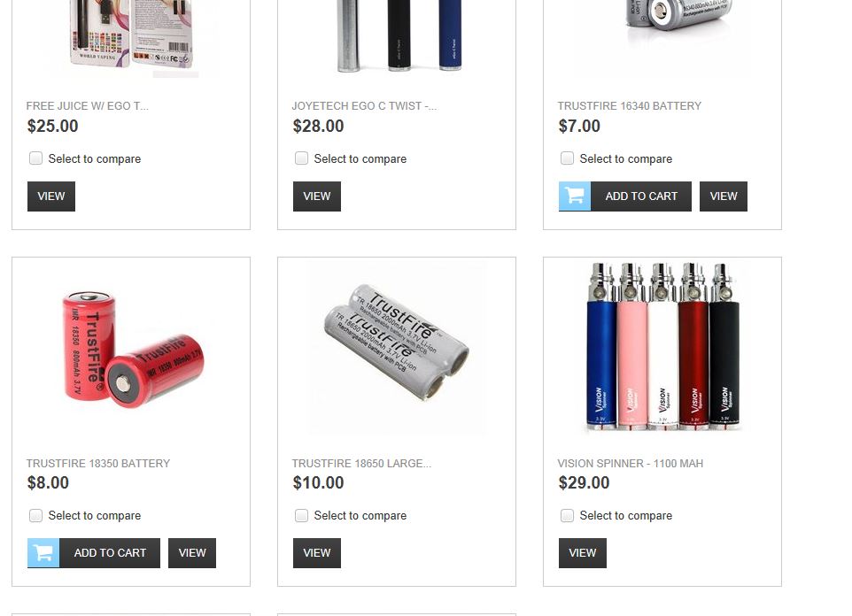The height and width of the screenshot is (616, 852).
Task: Open Vision Spinner colored batteries image
Action: coord(662,348)
